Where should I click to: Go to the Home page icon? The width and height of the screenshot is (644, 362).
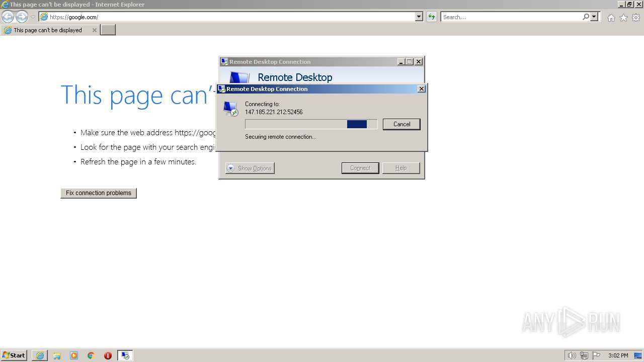[x=611, y=18]
